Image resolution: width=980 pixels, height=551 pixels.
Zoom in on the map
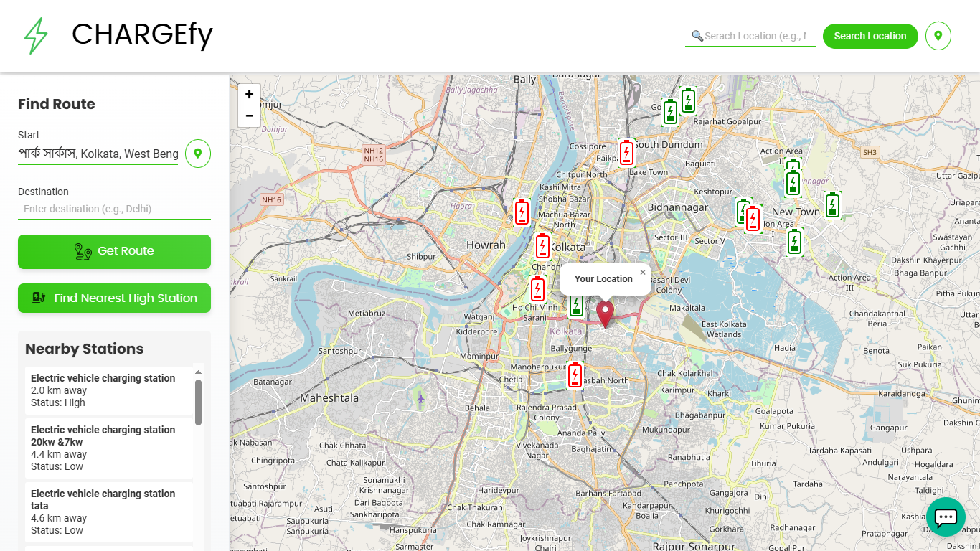click(x=249, y=95)
